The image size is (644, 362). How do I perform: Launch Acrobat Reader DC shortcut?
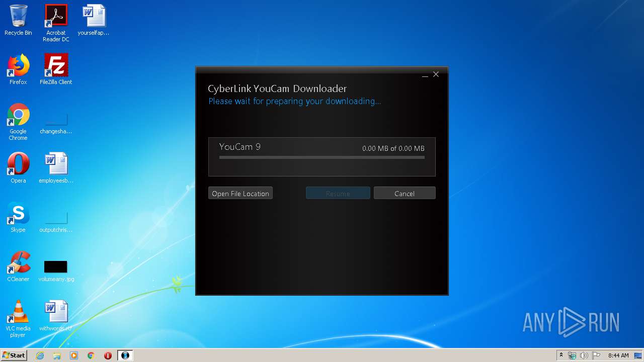tap(56, 23)
